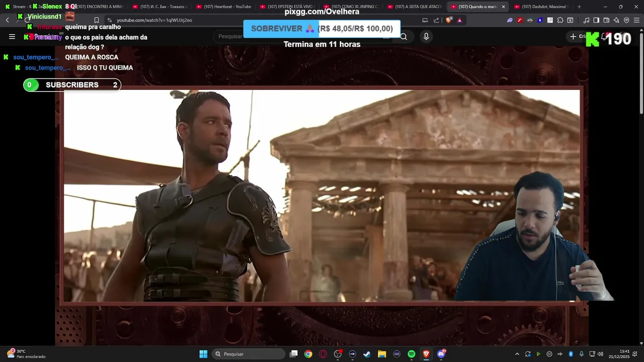Open the Brave Wallet icon
This screenshot has width=644, height=362.
click(x=606, y=20)
